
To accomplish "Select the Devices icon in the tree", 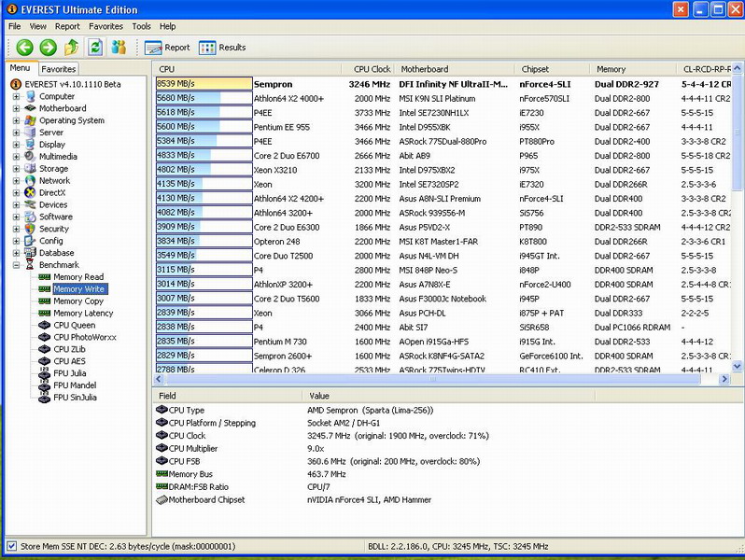I will click(31, 204).
